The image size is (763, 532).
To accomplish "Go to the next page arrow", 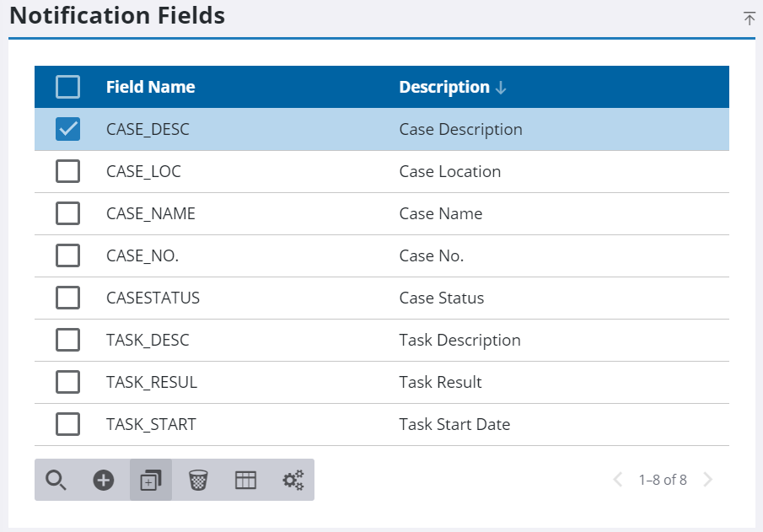I will (708, 480).
